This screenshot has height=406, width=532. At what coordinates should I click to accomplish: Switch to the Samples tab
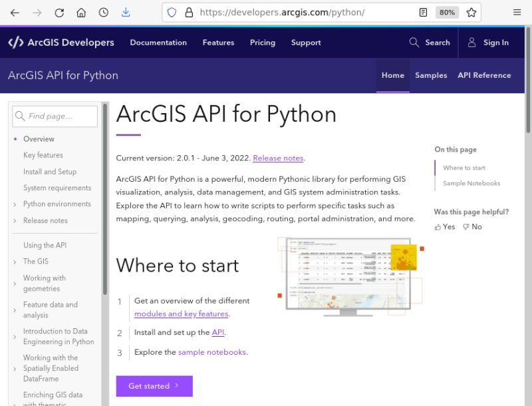[x=430, y=75]
